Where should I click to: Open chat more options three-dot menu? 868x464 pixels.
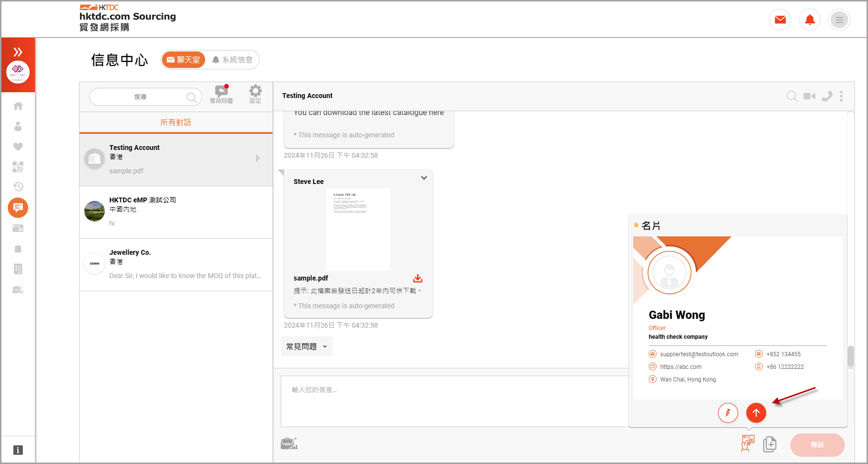click(x=841, y=96)
